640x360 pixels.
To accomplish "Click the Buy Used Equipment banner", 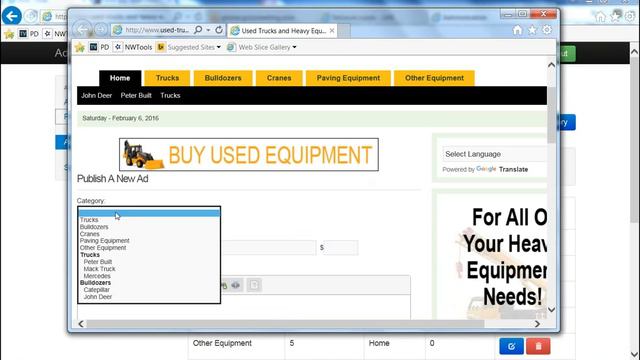I will point(249,155).
